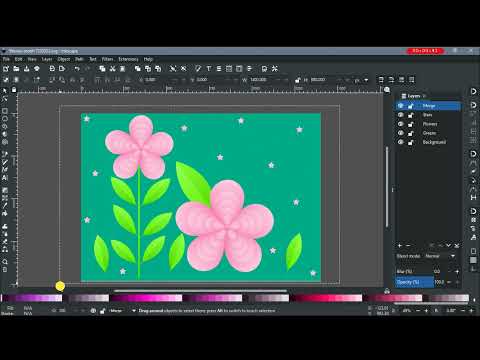Click the Import icon
The height and width of the screenshot is (360, 480).
[x=52, y=69]
